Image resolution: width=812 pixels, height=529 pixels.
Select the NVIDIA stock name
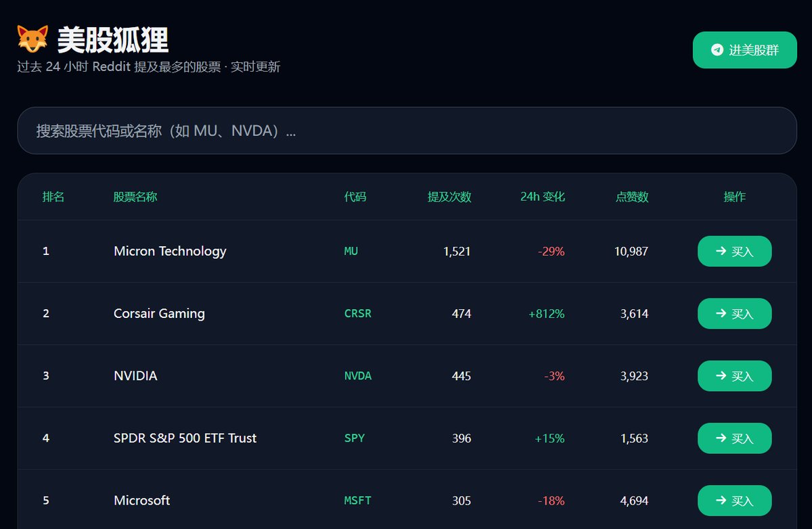[135, 375]
